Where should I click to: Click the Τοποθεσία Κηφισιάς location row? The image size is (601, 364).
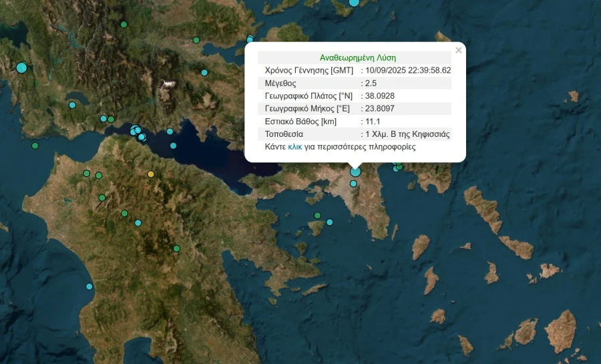pyautogui.click(x=355, y=134)
